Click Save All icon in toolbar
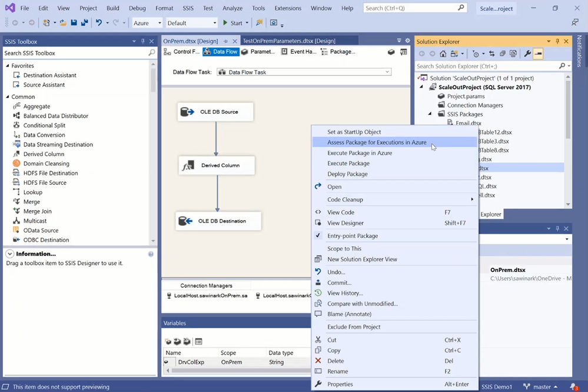Image resolution: width=588 pixels, height=392 pixels. (x=84, y=23)
